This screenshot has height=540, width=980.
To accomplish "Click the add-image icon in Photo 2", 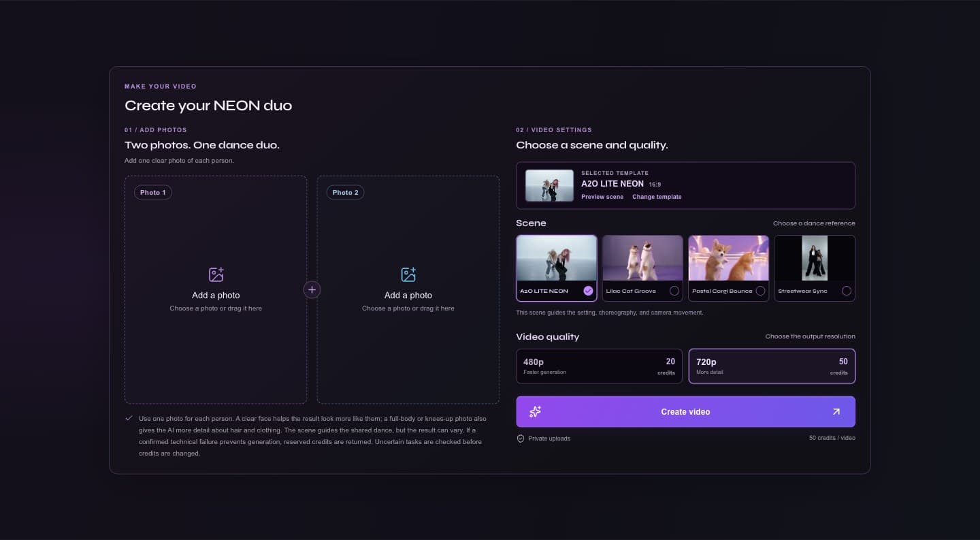I will click(408, 274).
